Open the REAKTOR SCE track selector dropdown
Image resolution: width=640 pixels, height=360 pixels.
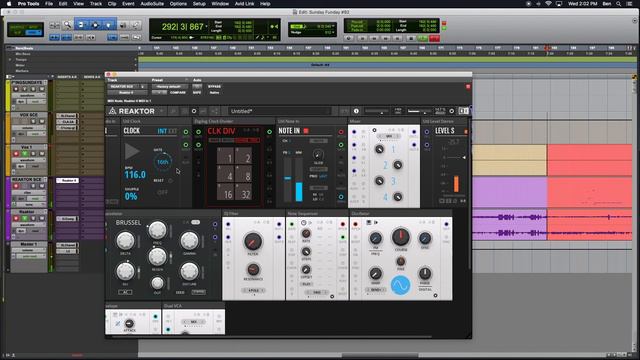tap(127, 87)
